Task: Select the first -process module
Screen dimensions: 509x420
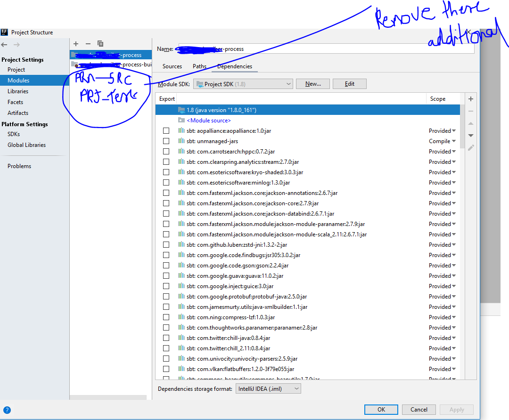Action: click(x=111, y=55)
